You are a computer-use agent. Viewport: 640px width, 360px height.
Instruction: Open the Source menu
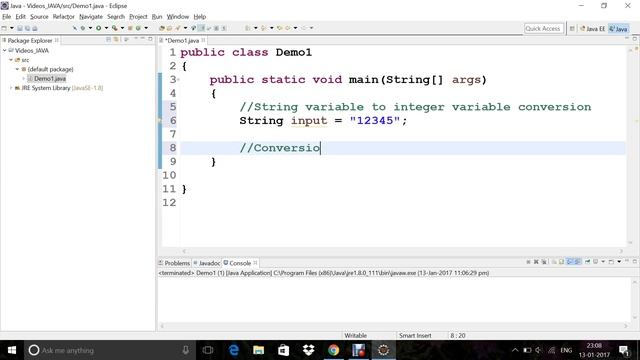pyautogui.click(x=39, y=17)
